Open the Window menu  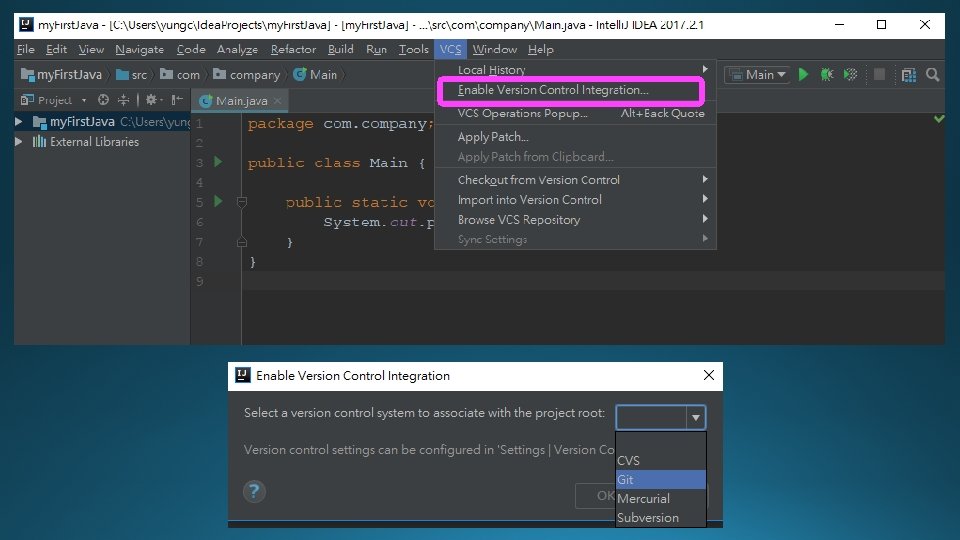(x=494, y=49)
